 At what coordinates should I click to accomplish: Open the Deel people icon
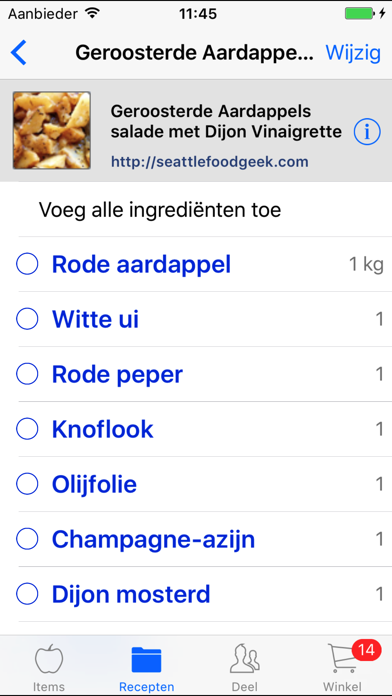coord(245,660)
